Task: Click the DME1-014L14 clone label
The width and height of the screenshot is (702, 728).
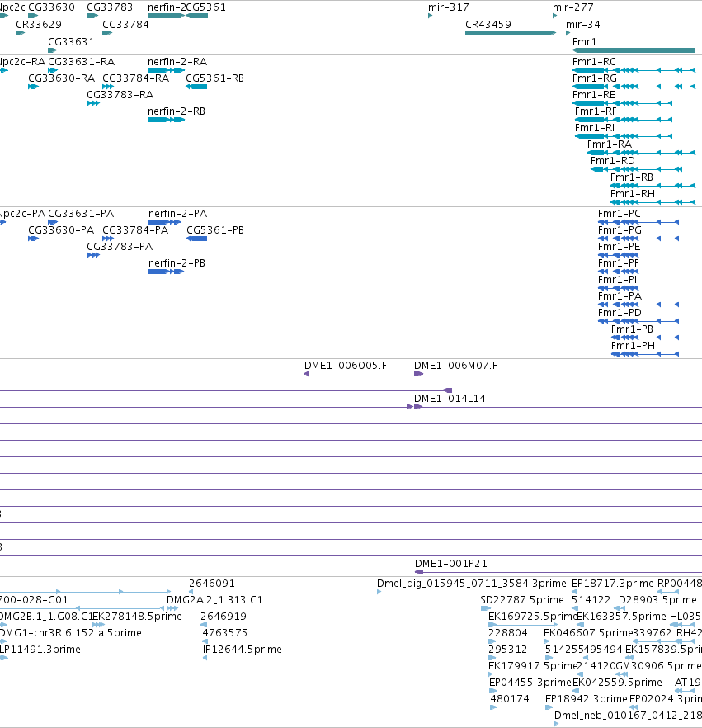Action: pos(450,399)
